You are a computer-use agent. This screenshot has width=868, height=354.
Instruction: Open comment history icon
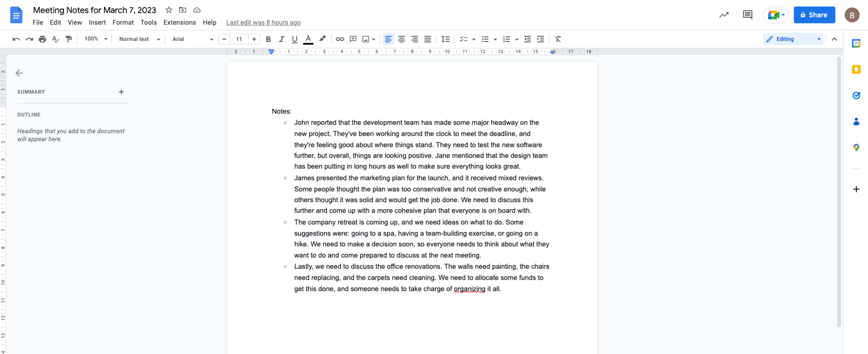click(747, 15)
